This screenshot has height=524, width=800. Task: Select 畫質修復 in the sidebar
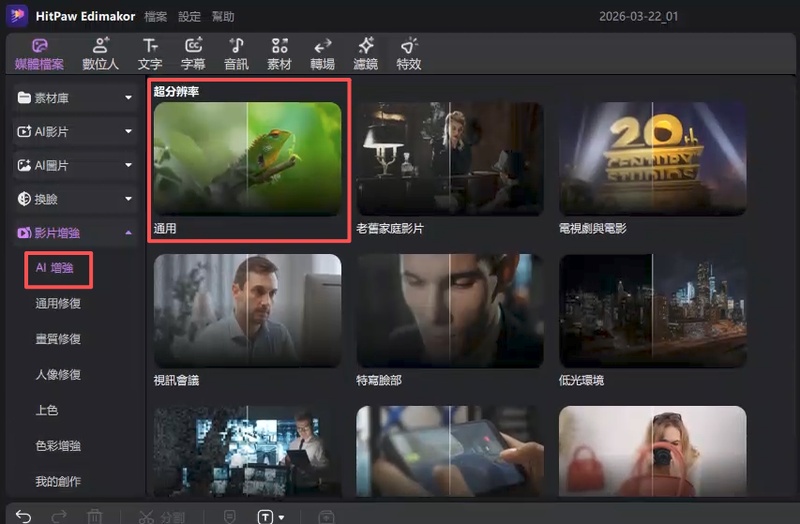click(58, 339)
